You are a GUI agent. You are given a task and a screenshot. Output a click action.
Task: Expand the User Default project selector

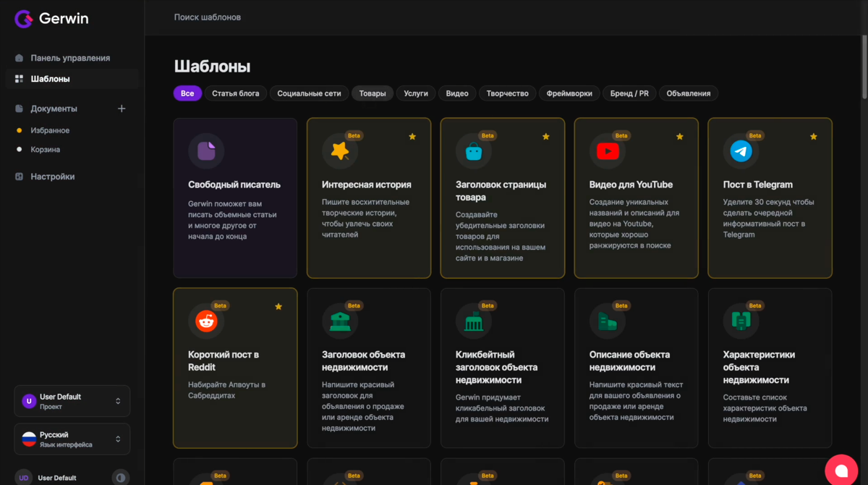72,401
